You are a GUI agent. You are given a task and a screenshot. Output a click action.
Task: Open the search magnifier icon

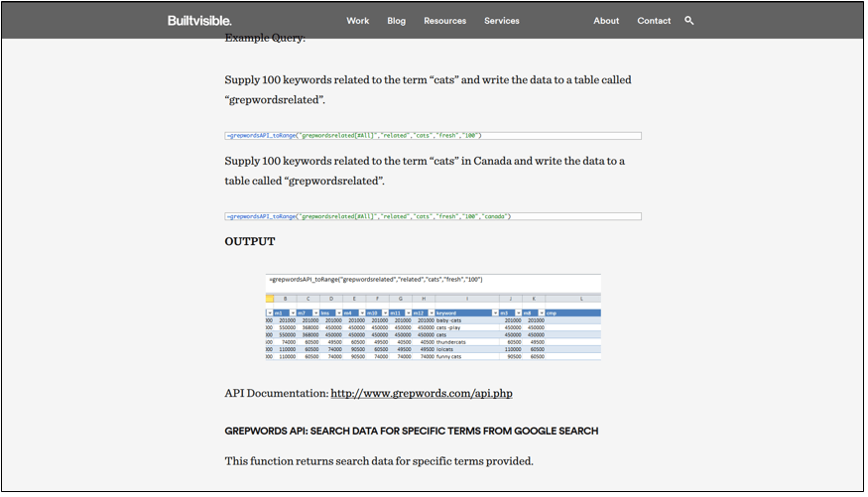688,21
